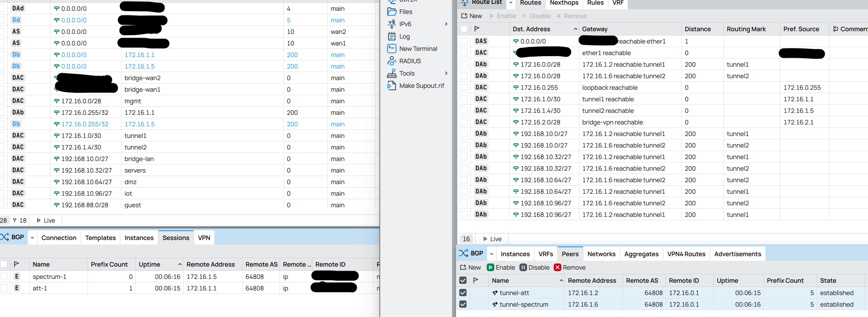Tick checkbox of the DAS 0.0.0.0/0 route
The image size is (868, 317).
464,41
